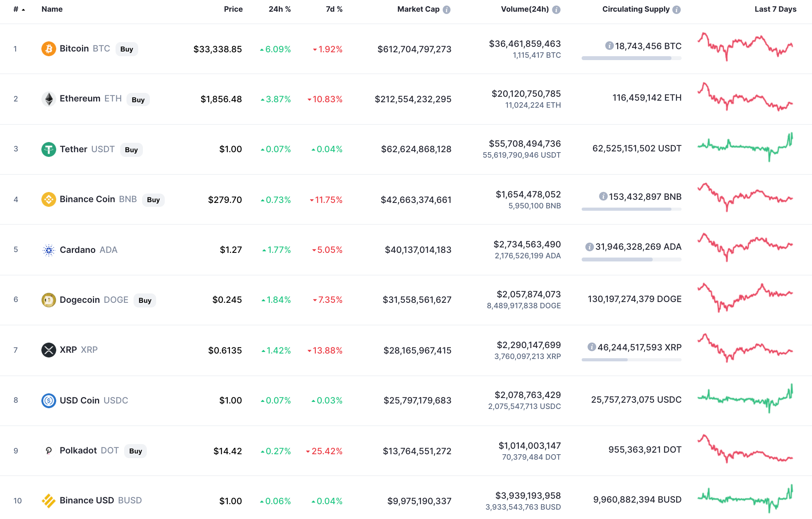Click Polkadot 7d change 25.42%
Viewport: 812px width, 519px height.
tap(324, 451)
